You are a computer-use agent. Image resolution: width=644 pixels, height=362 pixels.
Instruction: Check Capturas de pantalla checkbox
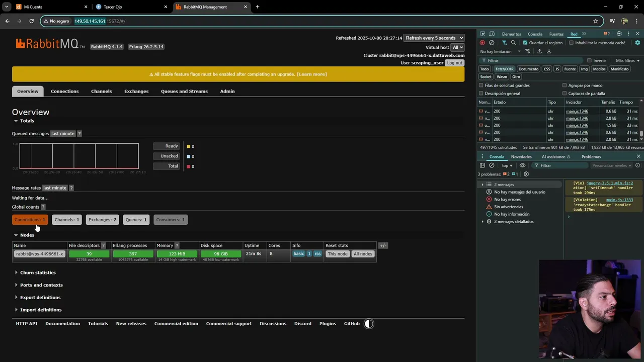565,94
